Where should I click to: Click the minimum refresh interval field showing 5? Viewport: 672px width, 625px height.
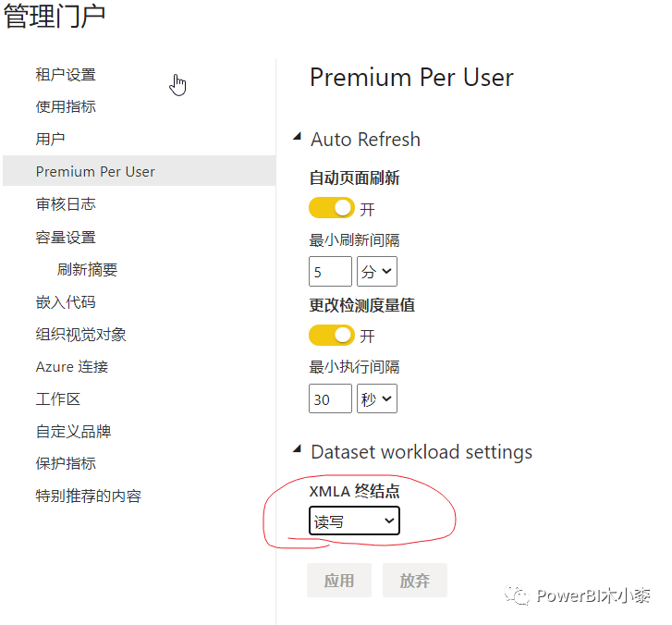[330, 271]
